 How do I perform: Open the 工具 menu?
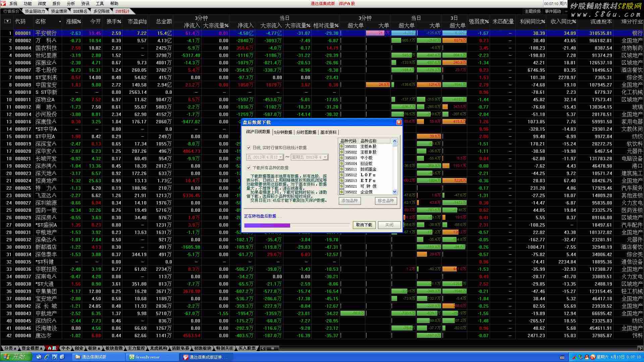[x=100, y=3]
